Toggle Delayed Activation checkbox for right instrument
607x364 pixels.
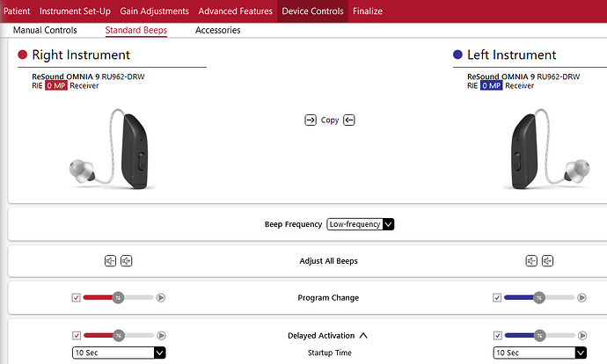coord(77,335)
